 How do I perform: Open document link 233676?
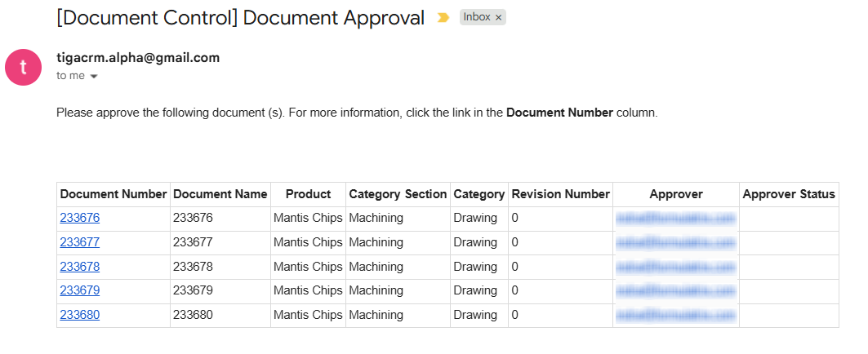coord(80,218)
